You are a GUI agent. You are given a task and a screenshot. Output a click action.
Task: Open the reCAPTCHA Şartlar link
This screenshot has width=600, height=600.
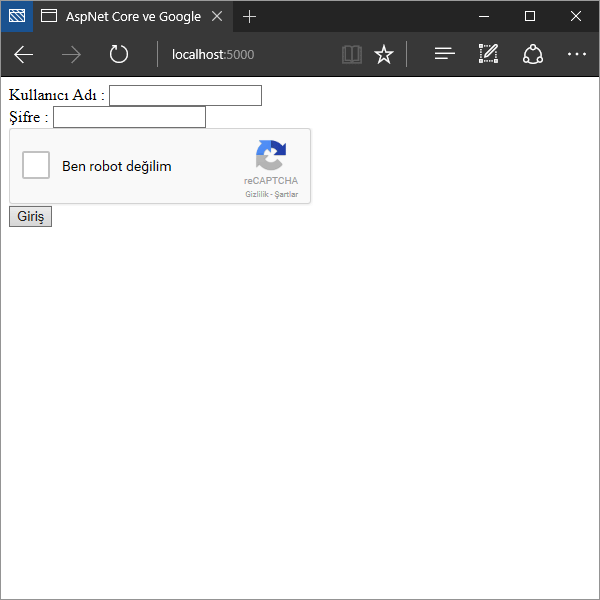(287, 195)
